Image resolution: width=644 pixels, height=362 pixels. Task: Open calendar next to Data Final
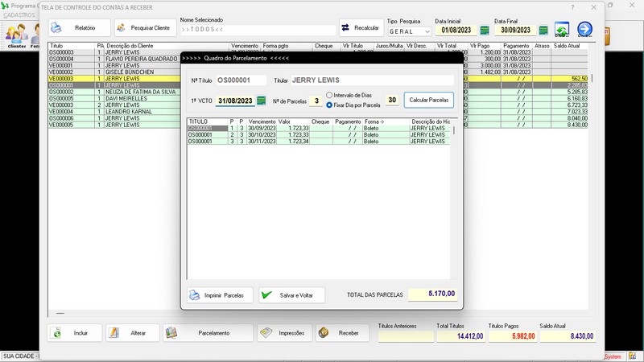543,31
